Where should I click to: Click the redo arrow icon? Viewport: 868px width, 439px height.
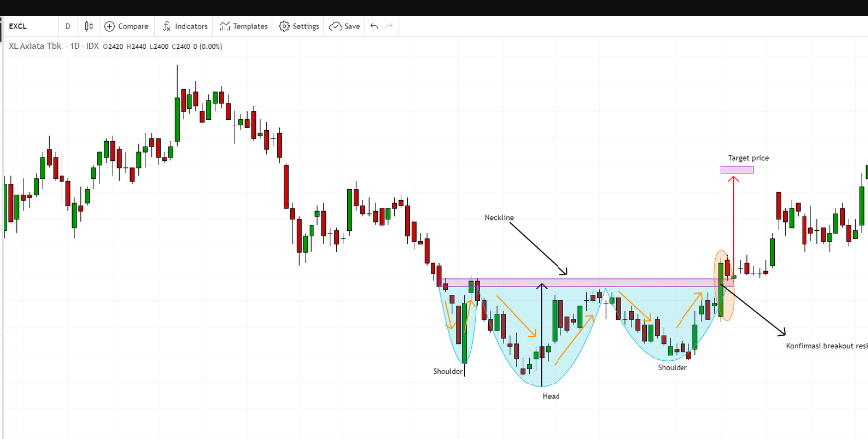tap(389, 26)
